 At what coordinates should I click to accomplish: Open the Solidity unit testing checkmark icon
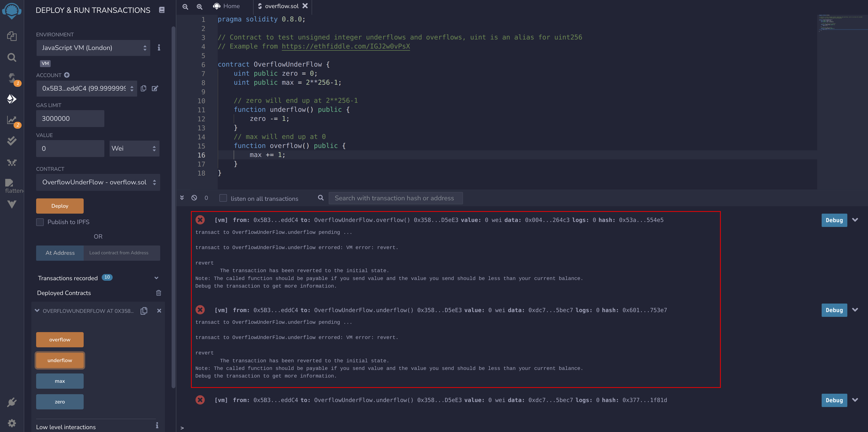click(x=12, y=141)
